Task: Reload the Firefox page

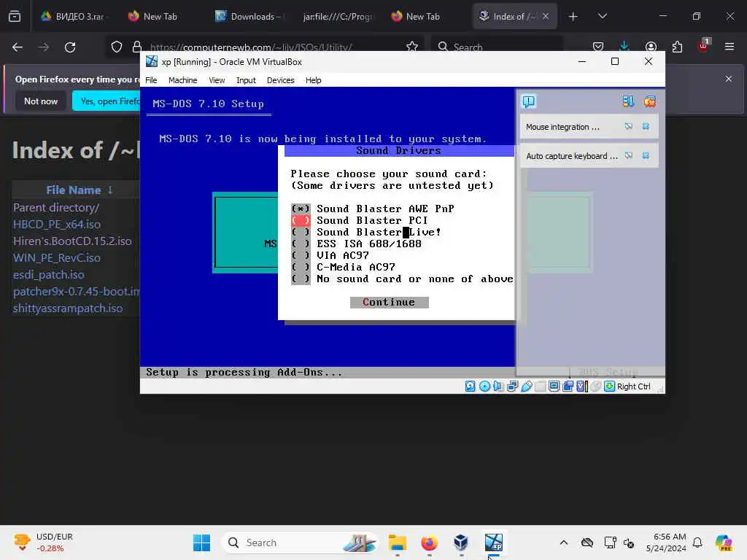Action: tap(70, 47)
